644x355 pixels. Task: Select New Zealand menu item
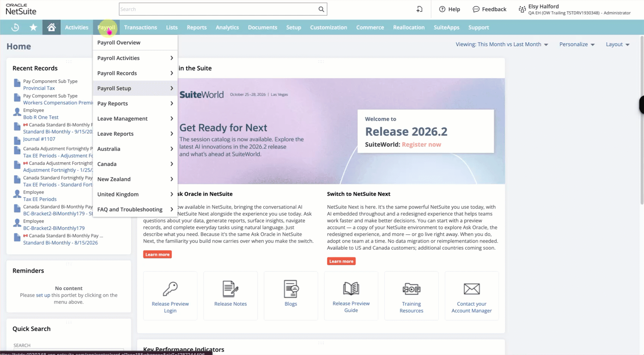[135, 179]
